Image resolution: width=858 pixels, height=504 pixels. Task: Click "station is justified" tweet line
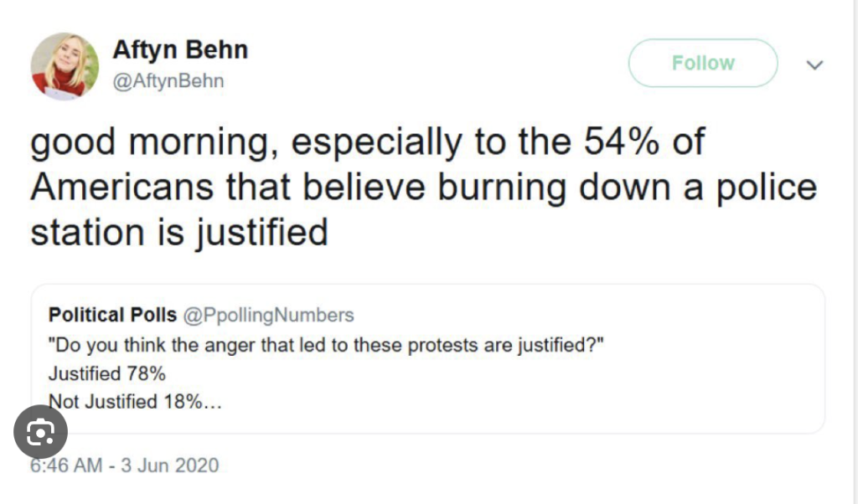tap(178, 230)
